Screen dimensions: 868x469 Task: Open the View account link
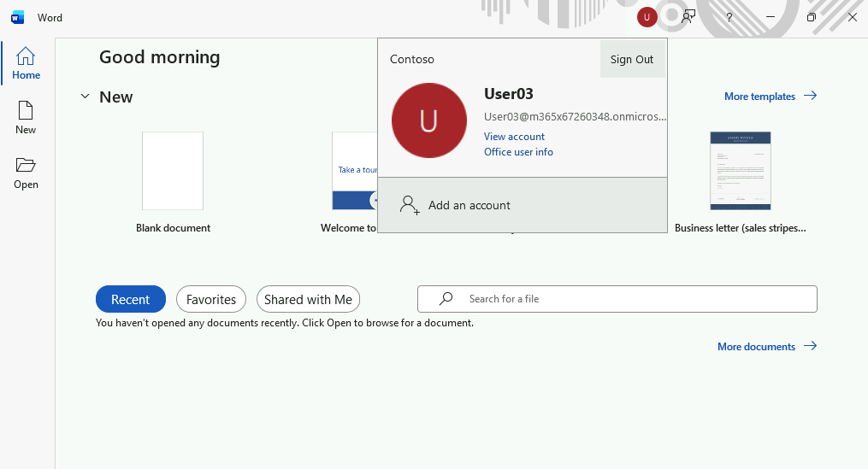[x=514, y=137]
